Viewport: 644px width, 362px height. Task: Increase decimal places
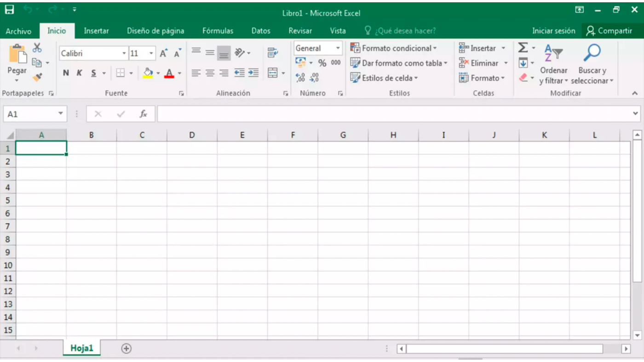coord(300,78)
